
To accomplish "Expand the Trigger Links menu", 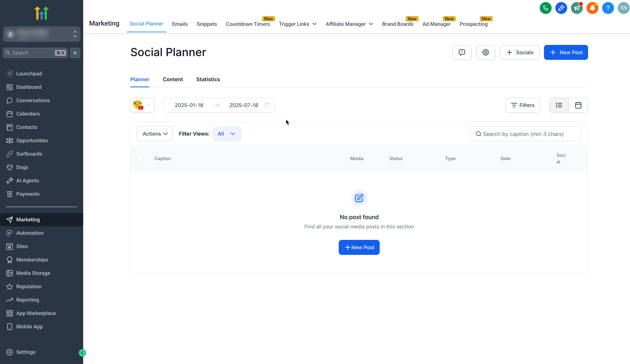I will click(298, 24).
